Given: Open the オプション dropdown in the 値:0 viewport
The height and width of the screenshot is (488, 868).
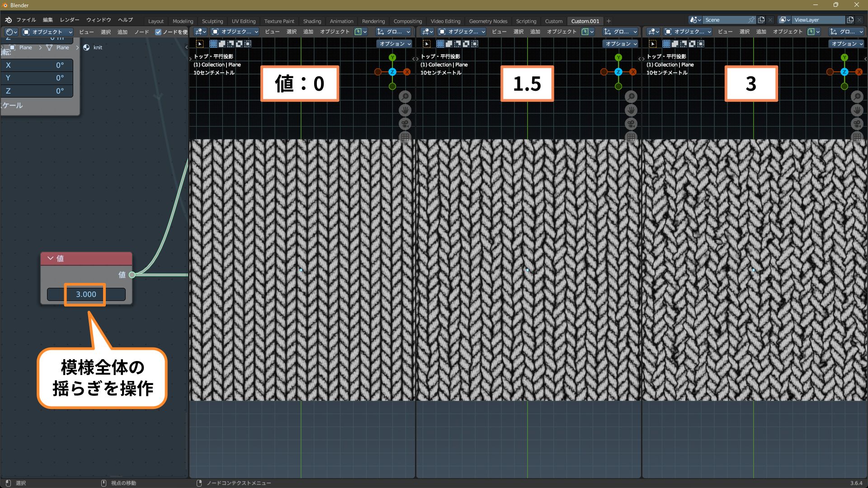Looking at the screenshot, I should click(394, 44).
